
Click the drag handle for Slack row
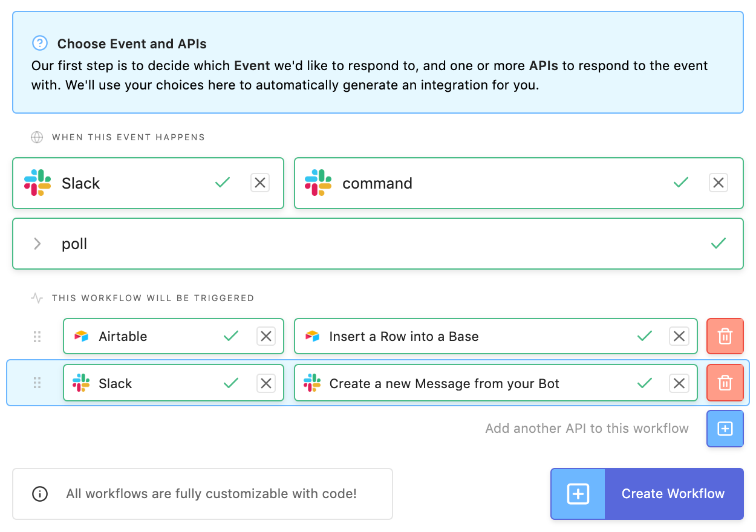coord(37,383)
